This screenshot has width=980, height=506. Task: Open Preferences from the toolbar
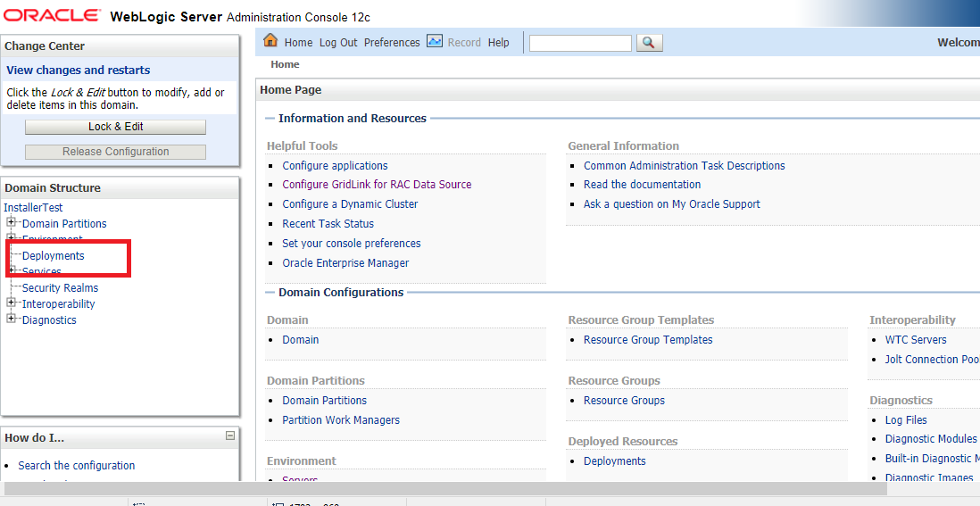(x=392, y=43)
